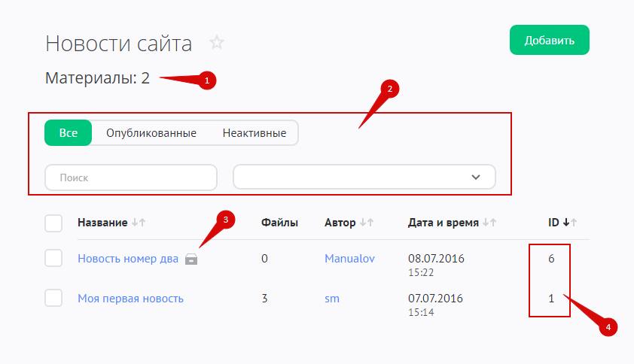Click sort arrows next to Дата и время
Screen dimensions: 634x364
tap(490, 223)
